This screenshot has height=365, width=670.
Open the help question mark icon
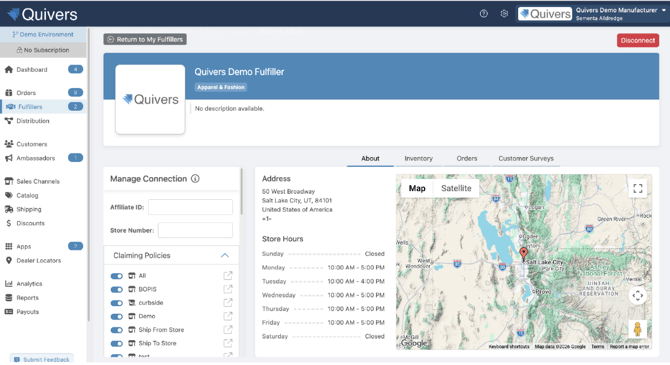click(x=483, y=14)
